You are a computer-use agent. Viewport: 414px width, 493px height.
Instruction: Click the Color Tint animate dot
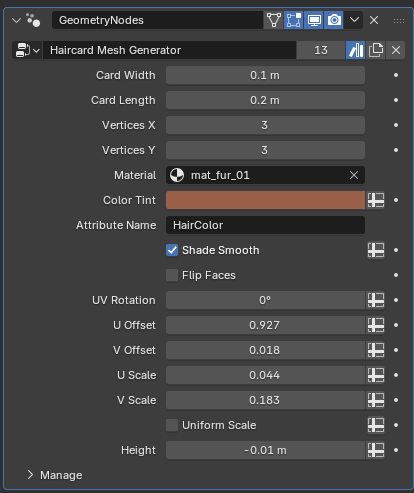(396, 200)
